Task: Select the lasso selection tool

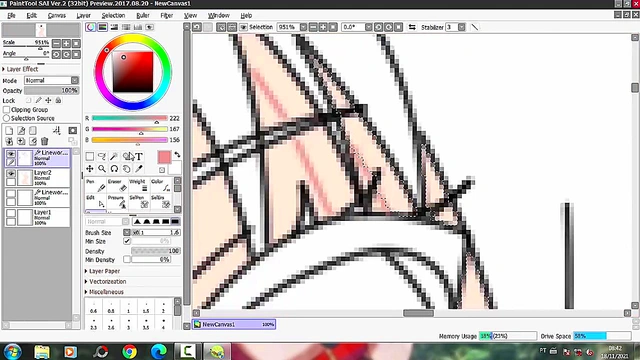Action: click(102, 156)
